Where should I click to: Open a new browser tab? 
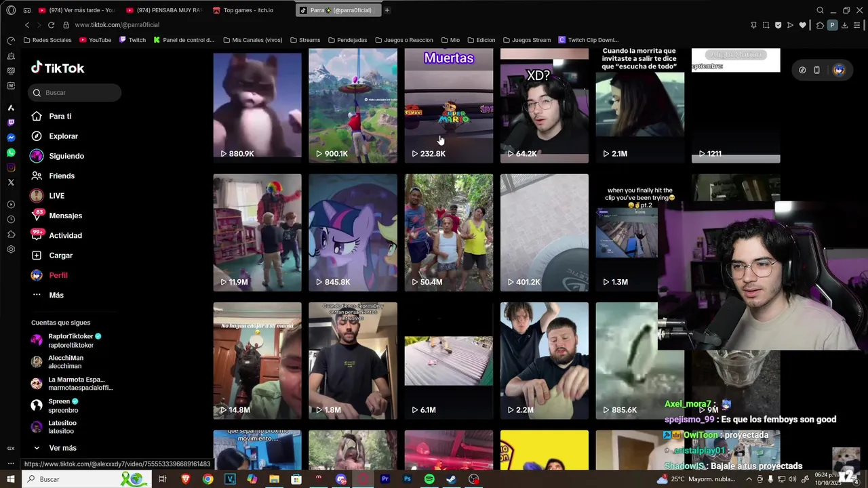click(x=387, y=10)
